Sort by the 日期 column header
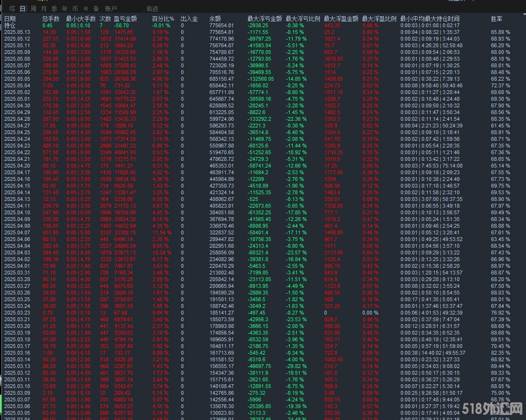 click(10, 19)
